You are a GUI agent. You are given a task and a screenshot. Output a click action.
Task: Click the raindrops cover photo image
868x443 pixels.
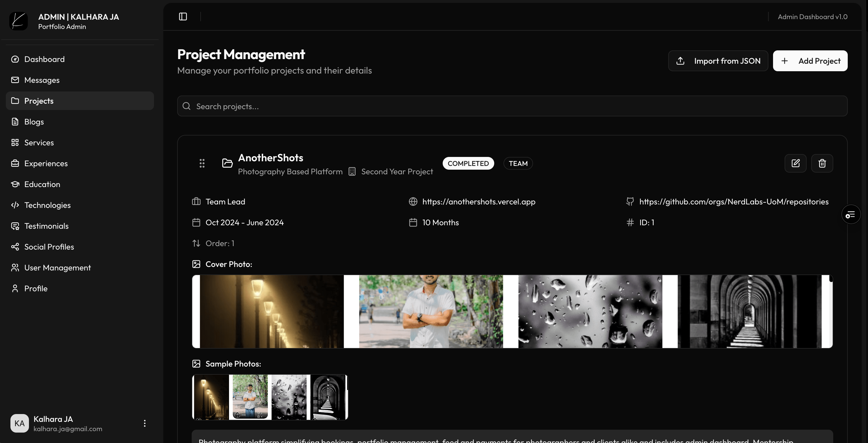coord(590,312)
